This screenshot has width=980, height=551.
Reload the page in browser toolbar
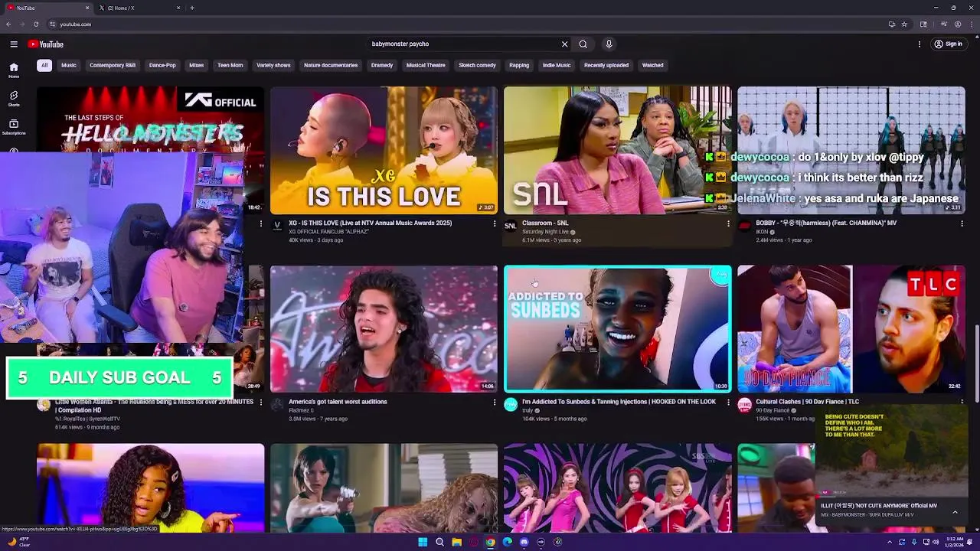pos(36,24)
